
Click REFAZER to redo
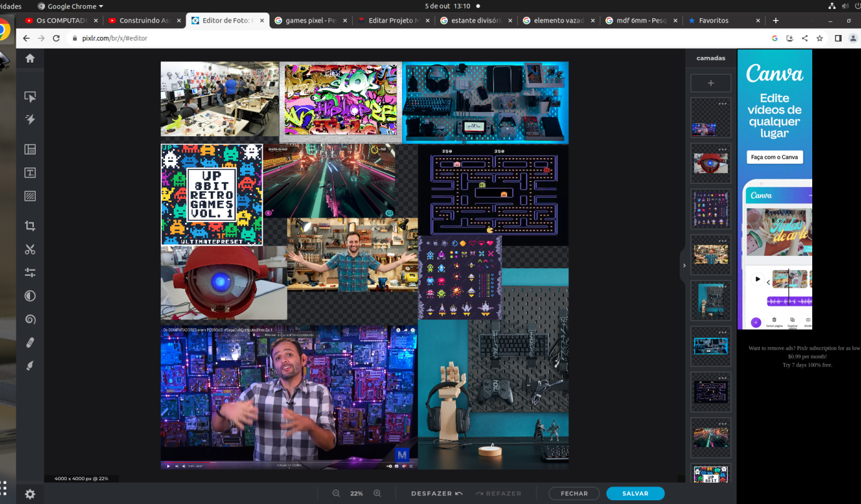498,493
